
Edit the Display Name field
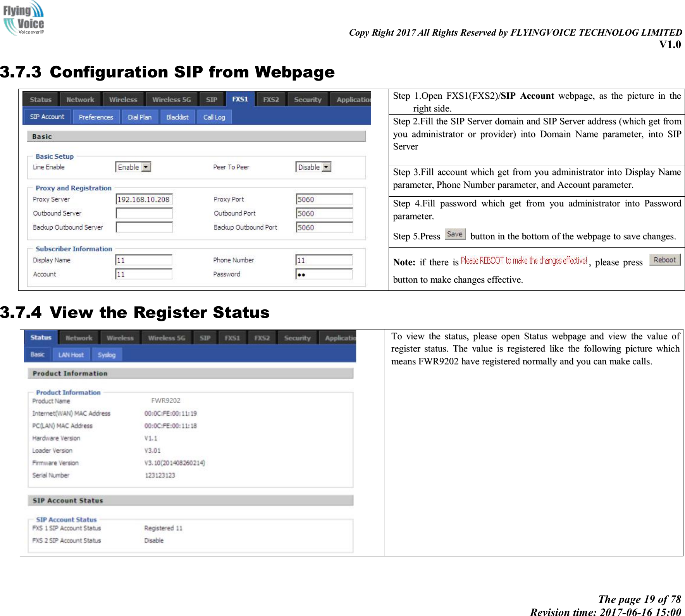click(144, 260)
